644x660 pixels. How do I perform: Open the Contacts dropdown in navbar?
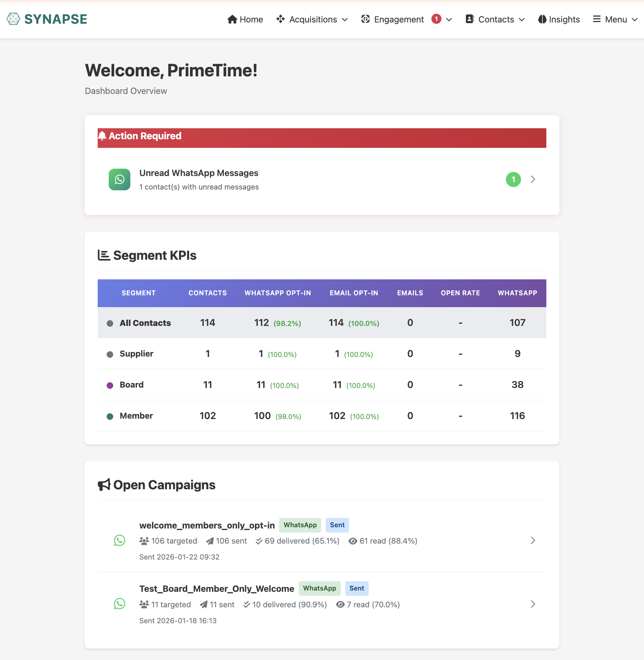click(495, 19)
